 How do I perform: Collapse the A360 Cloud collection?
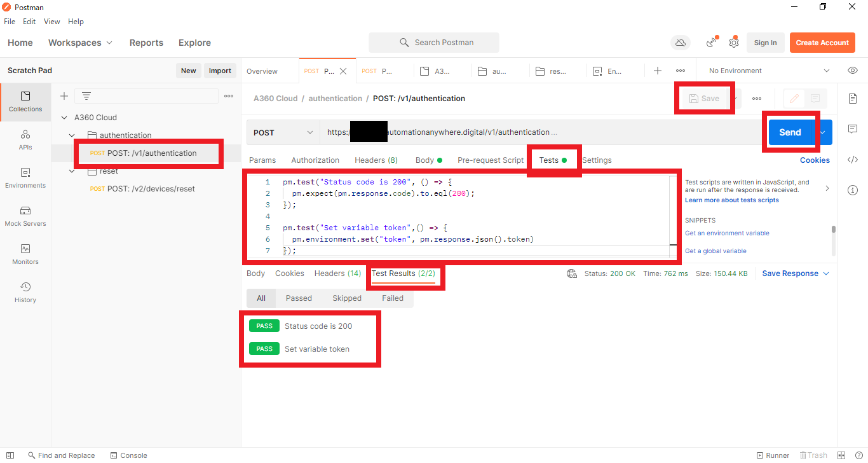[64, 118]
